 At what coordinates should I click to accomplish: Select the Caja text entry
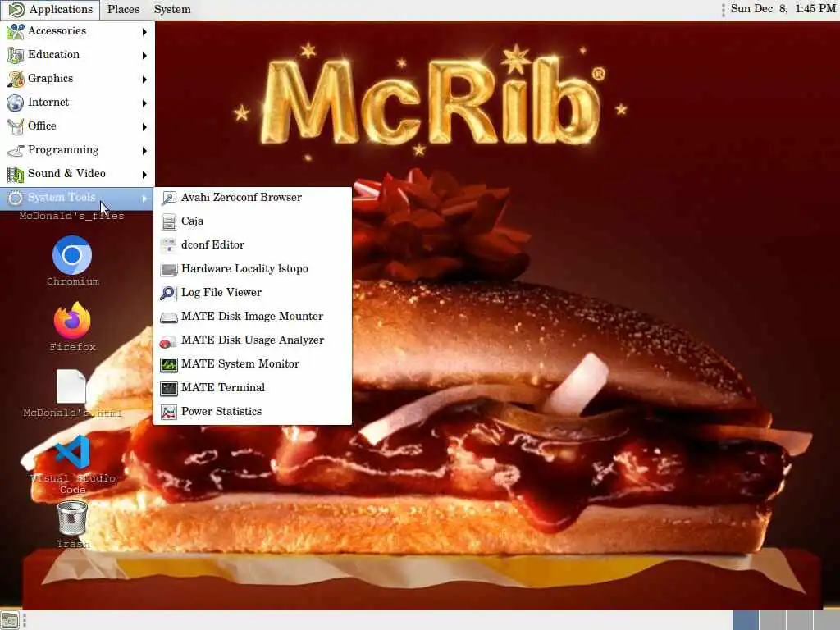(192, 221)
